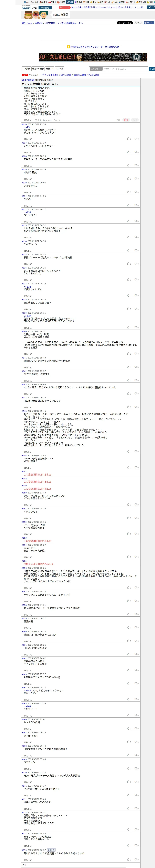Click the 南関東版 label beside logo
Screen dimensions: 155x868
click(x=45, y=8)
